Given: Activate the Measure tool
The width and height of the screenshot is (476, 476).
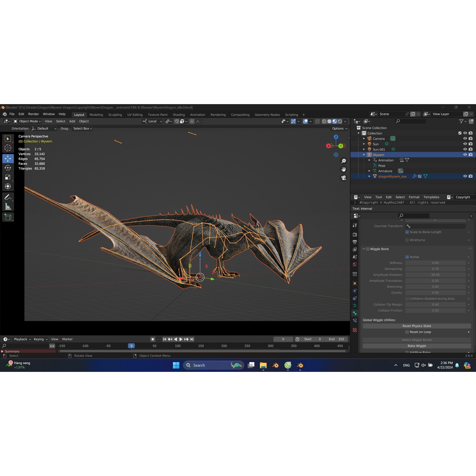Looking at the screenshot, I should tap(8, 206).
